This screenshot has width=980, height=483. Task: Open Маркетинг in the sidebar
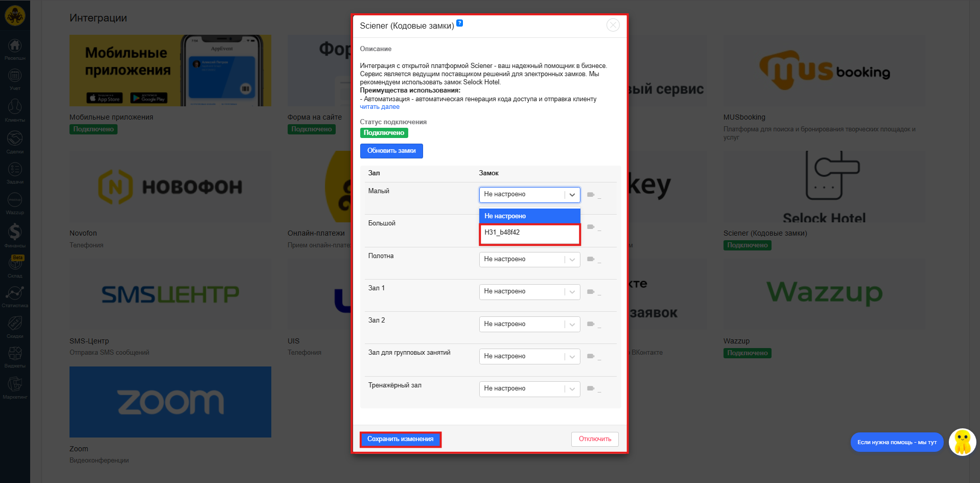tap(15, 388)
